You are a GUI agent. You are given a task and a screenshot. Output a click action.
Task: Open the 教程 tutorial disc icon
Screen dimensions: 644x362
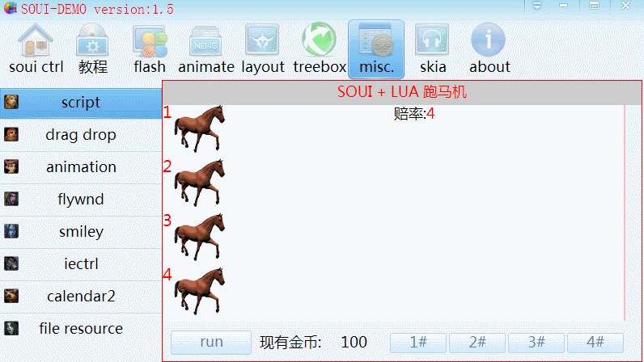click(92, 40)
